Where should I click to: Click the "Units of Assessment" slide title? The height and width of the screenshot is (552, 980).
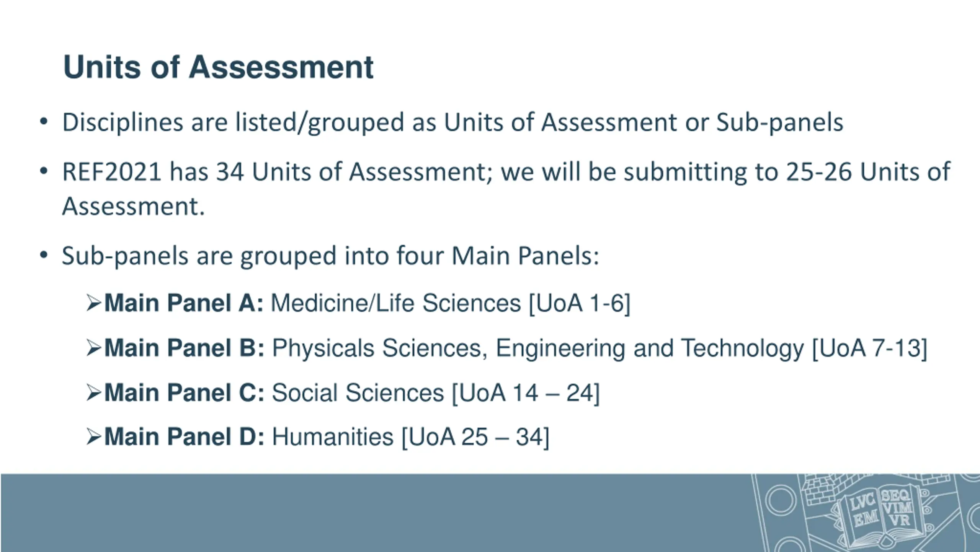[x=218, y=67]
